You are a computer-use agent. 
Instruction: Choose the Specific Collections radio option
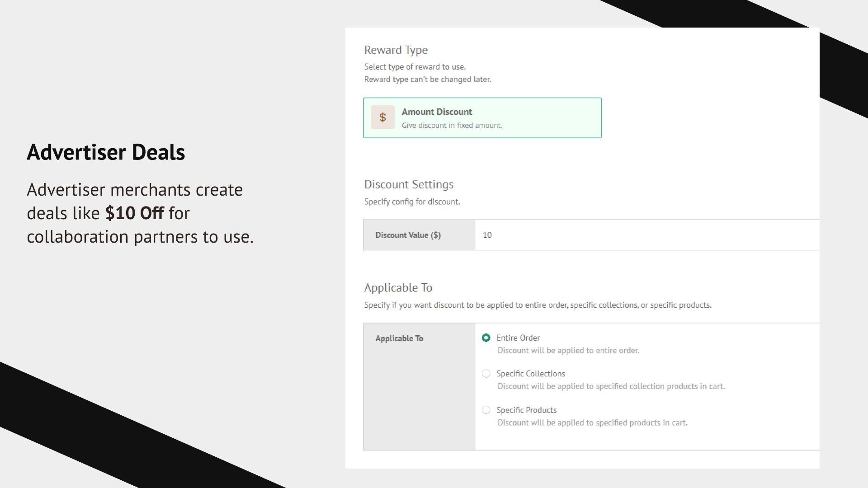[x=486, y=374]
